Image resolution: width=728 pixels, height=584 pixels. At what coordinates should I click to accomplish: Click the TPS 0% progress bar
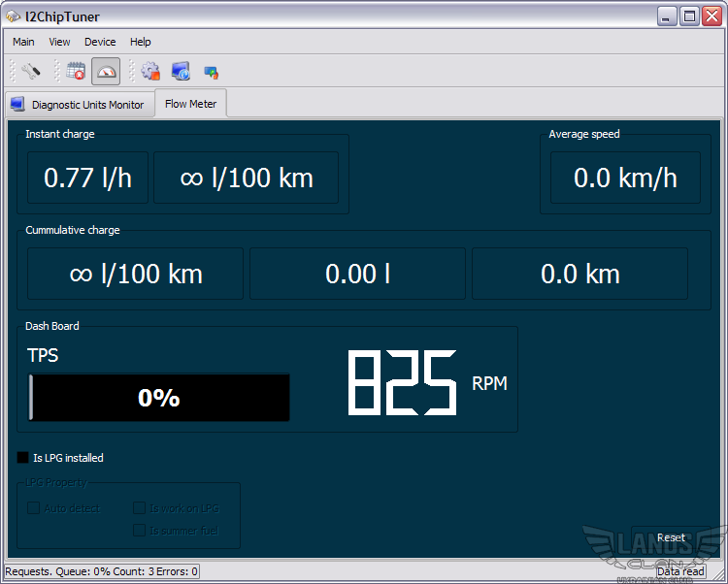159,398
